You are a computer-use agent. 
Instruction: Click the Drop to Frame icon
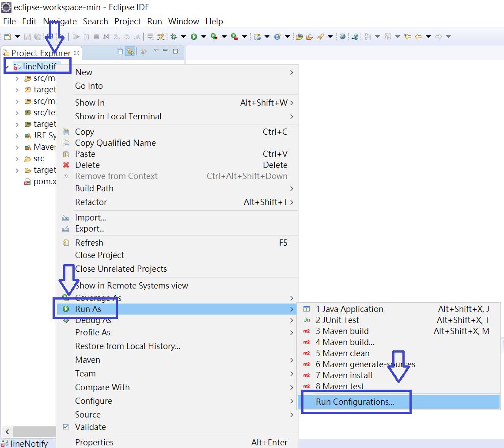tap(151, 37)
